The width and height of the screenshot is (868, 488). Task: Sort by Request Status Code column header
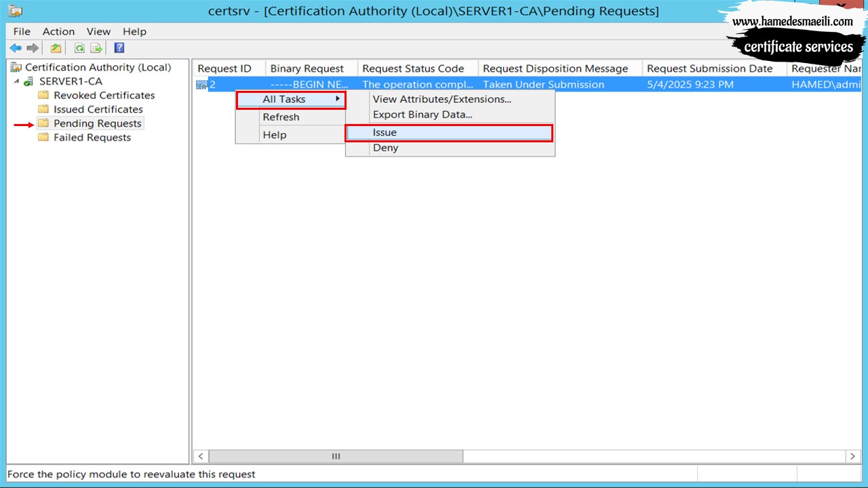click(418, 68)
